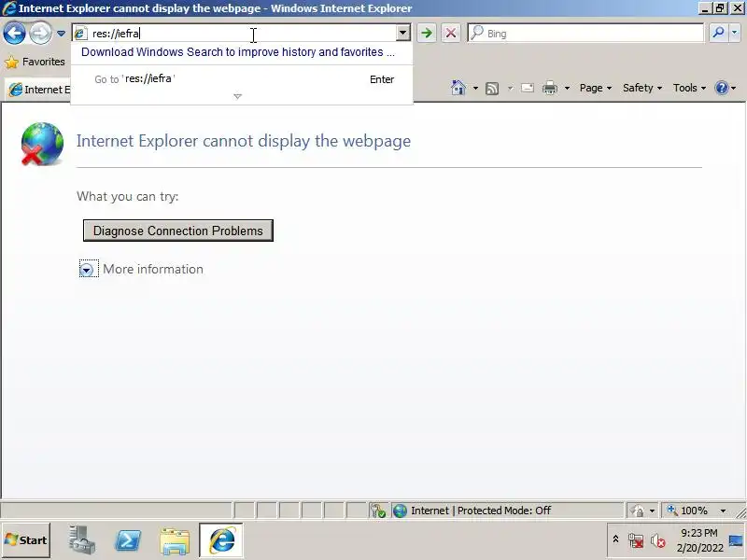
Task: Open the Page menu
Action: point(596,88)
